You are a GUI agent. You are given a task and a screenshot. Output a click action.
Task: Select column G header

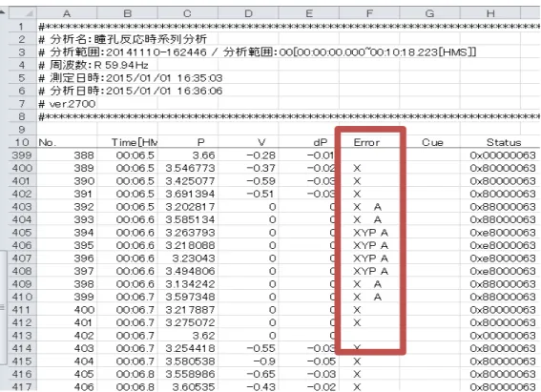[x=429, y=13]
